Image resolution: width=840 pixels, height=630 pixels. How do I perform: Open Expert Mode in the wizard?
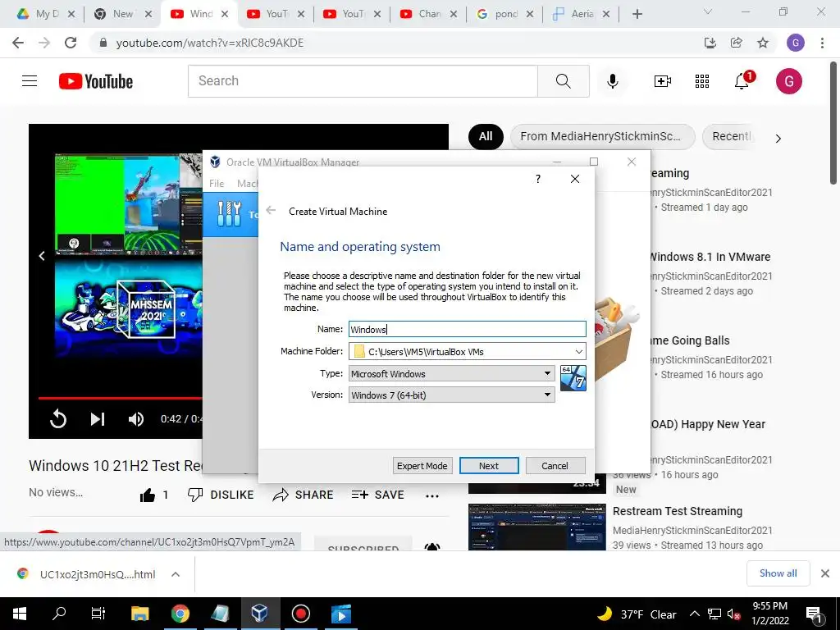pyautogui.click(x=422, y=466)
